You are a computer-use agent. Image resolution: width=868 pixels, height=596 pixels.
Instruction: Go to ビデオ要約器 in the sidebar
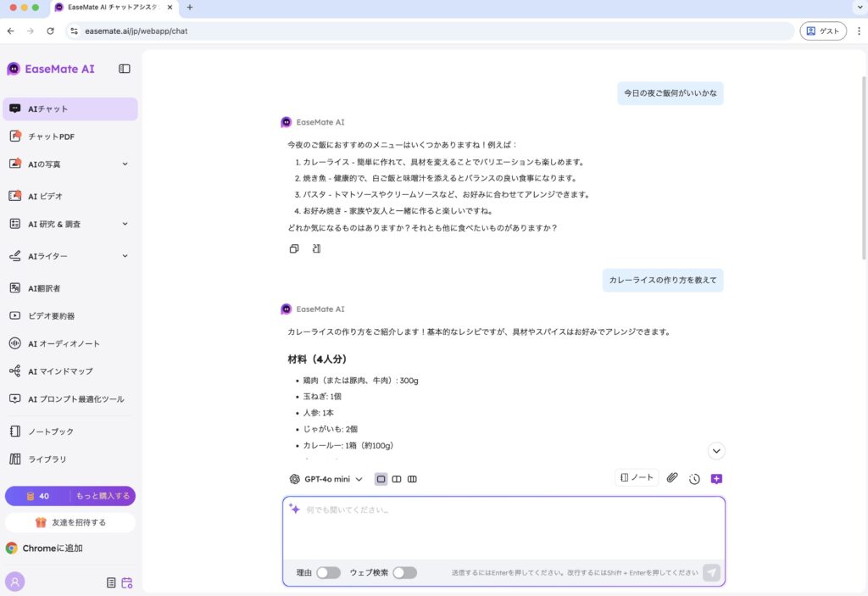coord(51,315)
